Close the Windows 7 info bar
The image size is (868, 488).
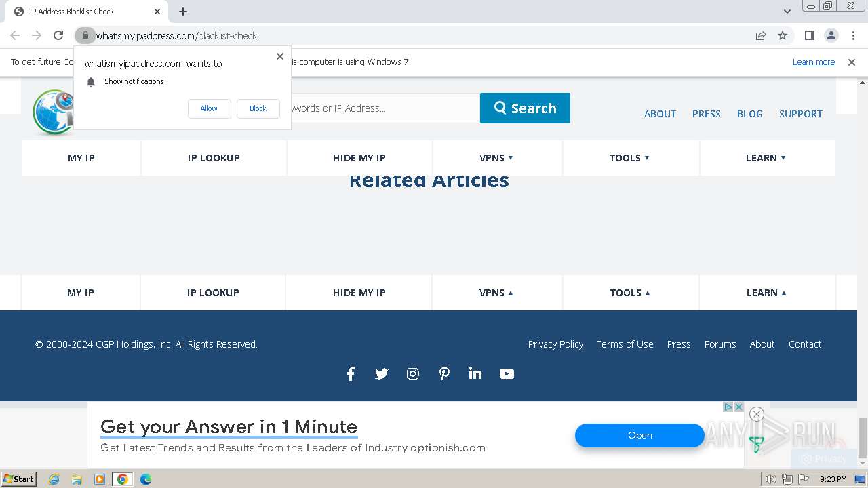pyautogui.click(x=852, y=62)
